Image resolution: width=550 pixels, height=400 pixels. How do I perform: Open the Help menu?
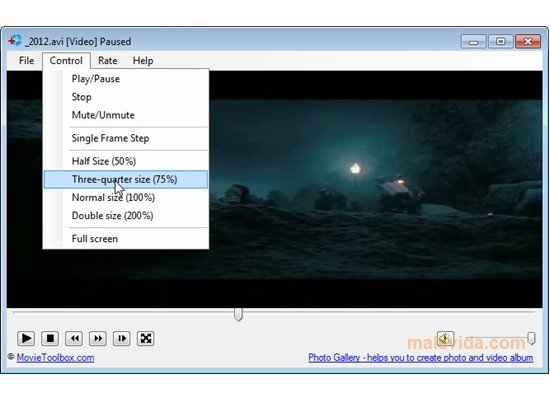tap(143, 61)
